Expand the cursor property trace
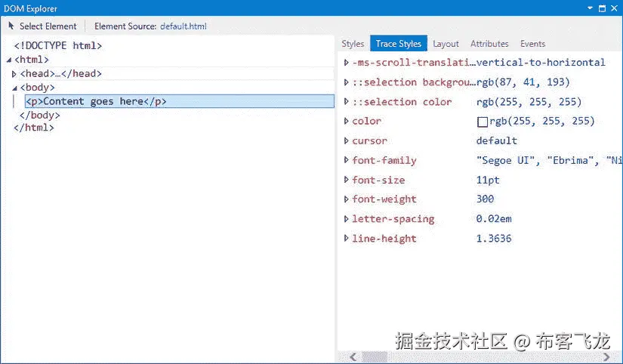Screen dimensions: 623x364 click(x=346, y=140)
